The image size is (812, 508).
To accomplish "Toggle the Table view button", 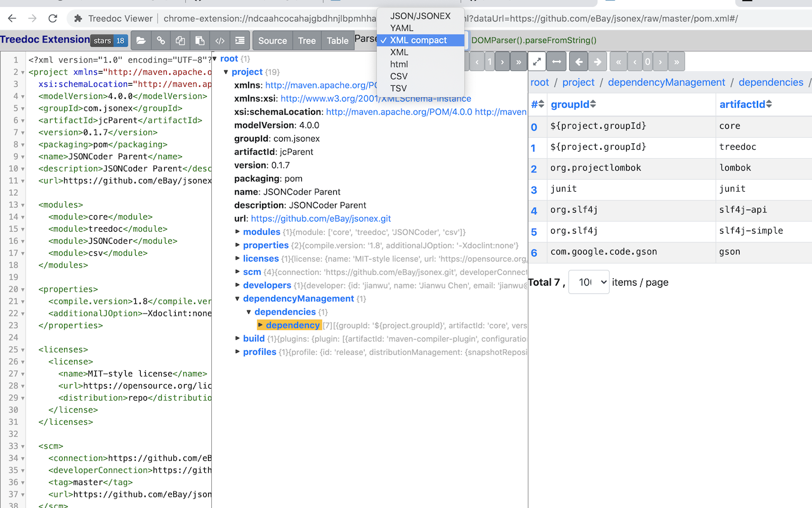I will point(337,41).
